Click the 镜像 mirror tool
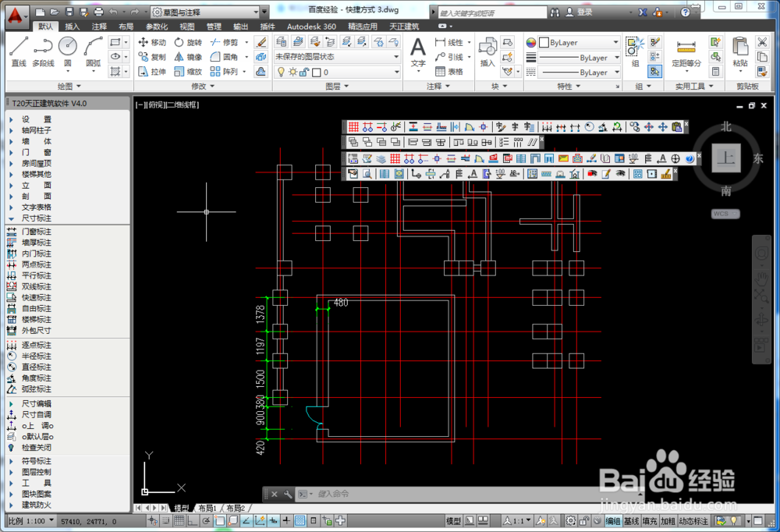 coord(188,57)
